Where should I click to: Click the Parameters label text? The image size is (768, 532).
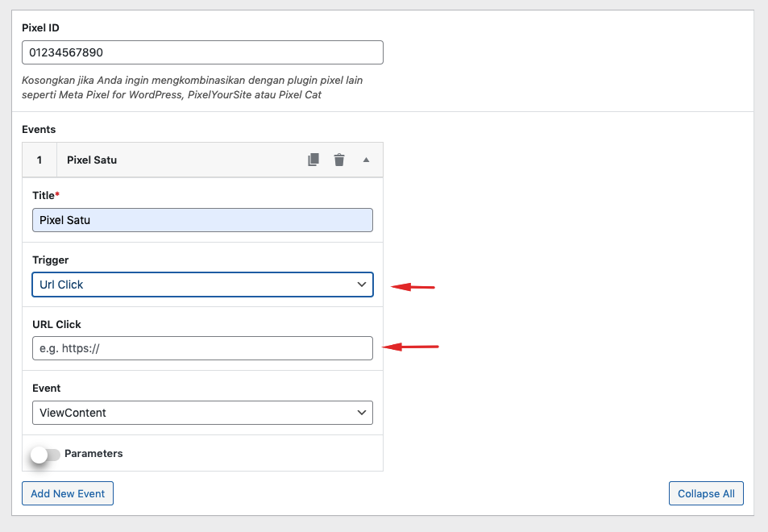click(x=93, y=454)
